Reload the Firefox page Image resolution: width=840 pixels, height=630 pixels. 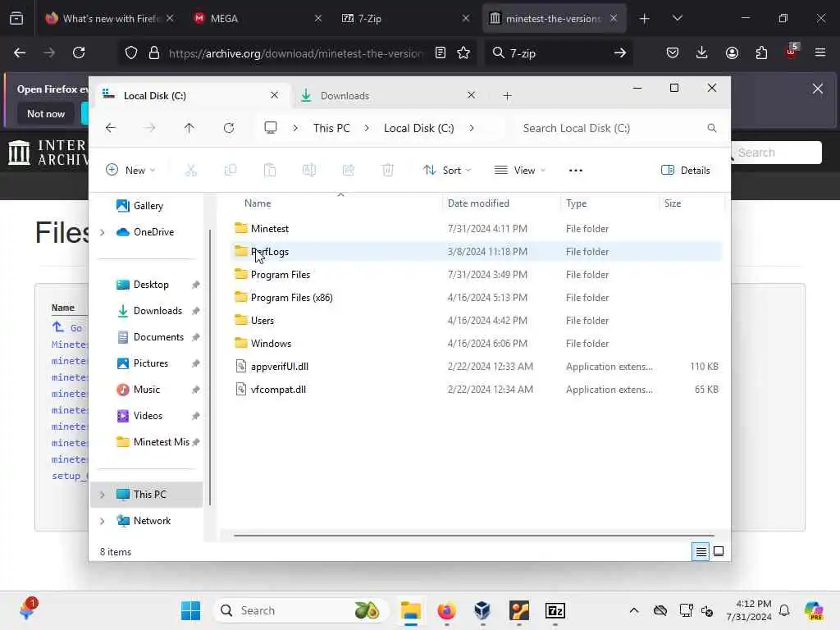click(x=79, y=52)
